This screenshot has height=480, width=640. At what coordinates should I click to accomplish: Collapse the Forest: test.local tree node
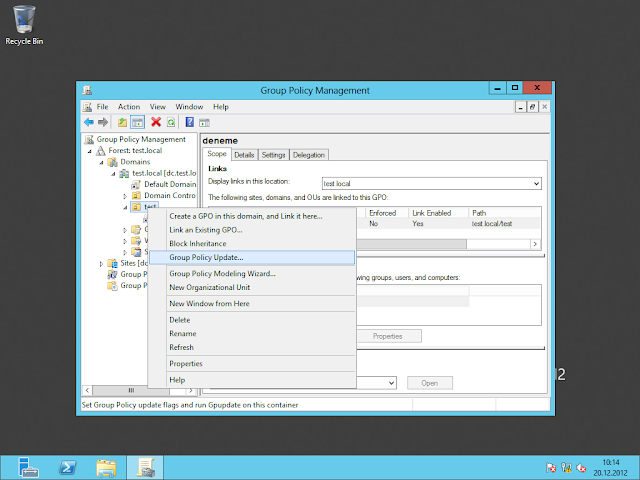pyautogui.click(x=89, y=151)
